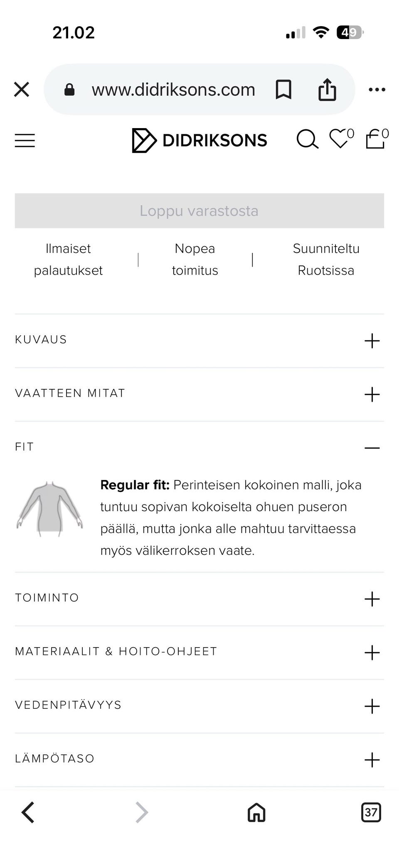Open the three-dot browser menu
This screenshot has height=868, width=399.
(x=377, y=89)
